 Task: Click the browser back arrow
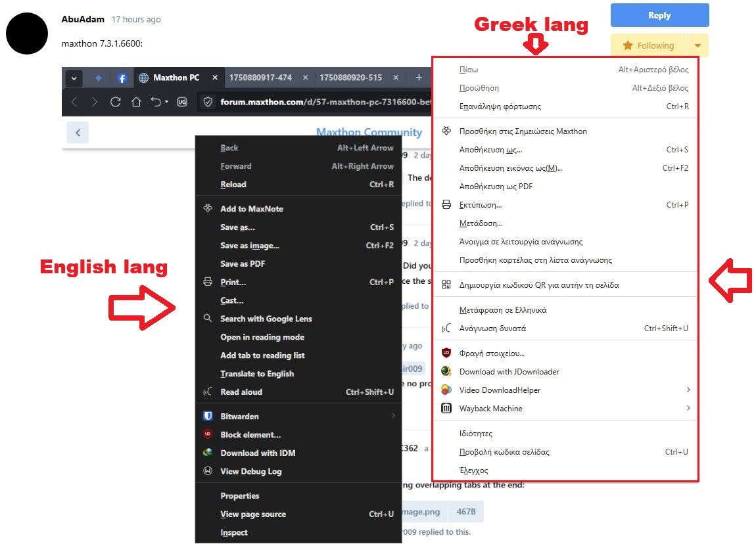pyautogui.click(x=74, y=102)
